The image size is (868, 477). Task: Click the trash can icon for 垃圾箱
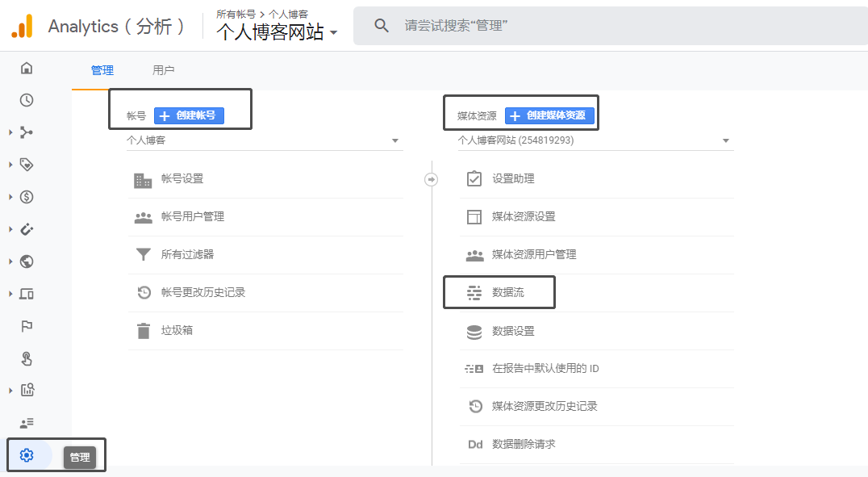pos(144,331)
